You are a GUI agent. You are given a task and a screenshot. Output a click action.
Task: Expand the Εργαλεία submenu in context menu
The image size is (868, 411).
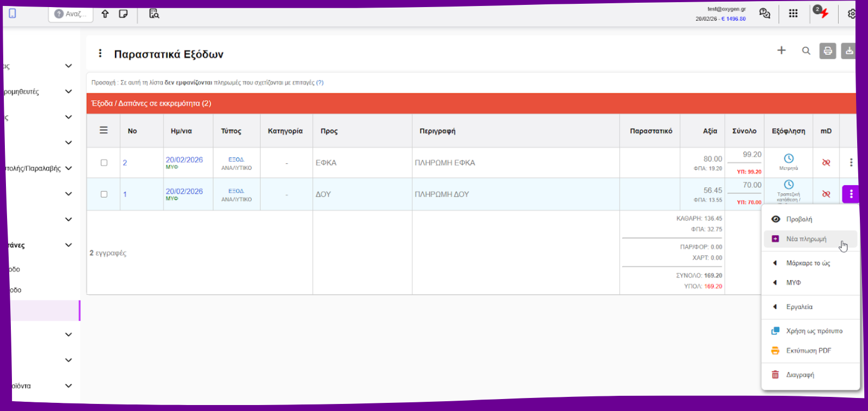point(810,307)
